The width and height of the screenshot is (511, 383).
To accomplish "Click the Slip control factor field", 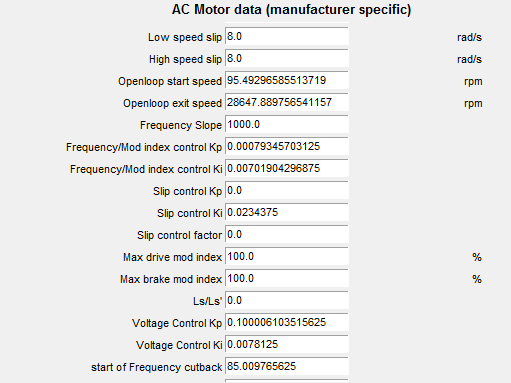I will [287, 234].
